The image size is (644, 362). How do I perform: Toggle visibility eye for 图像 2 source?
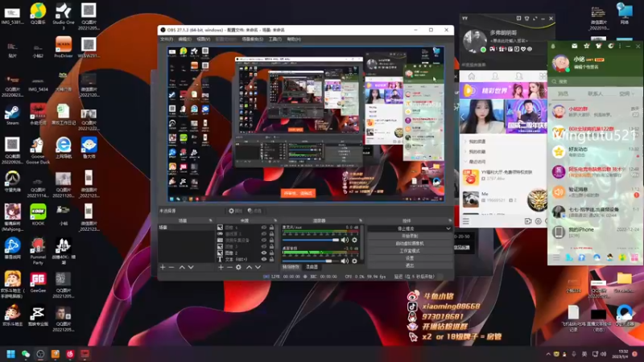[x=264, y=253]
